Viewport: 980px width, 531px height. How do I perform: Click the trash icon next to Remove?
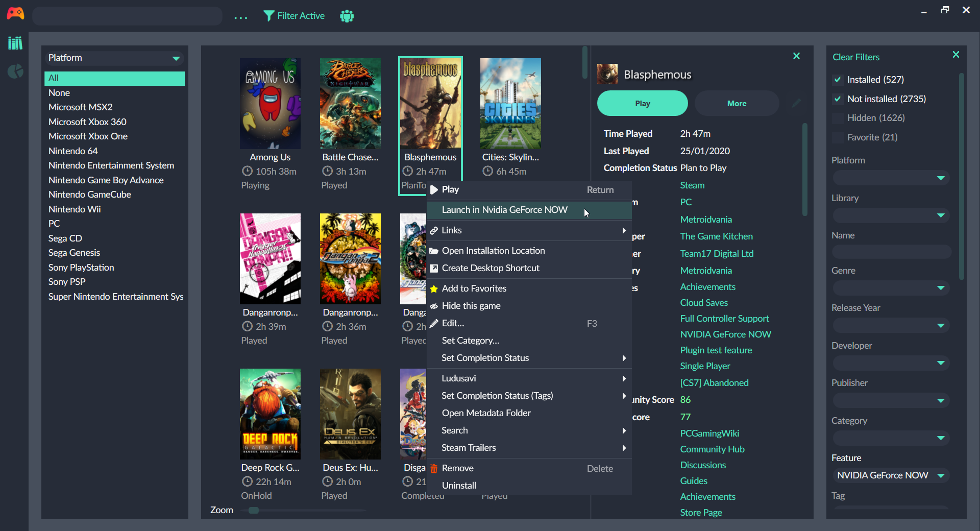(x=434, y=469)
